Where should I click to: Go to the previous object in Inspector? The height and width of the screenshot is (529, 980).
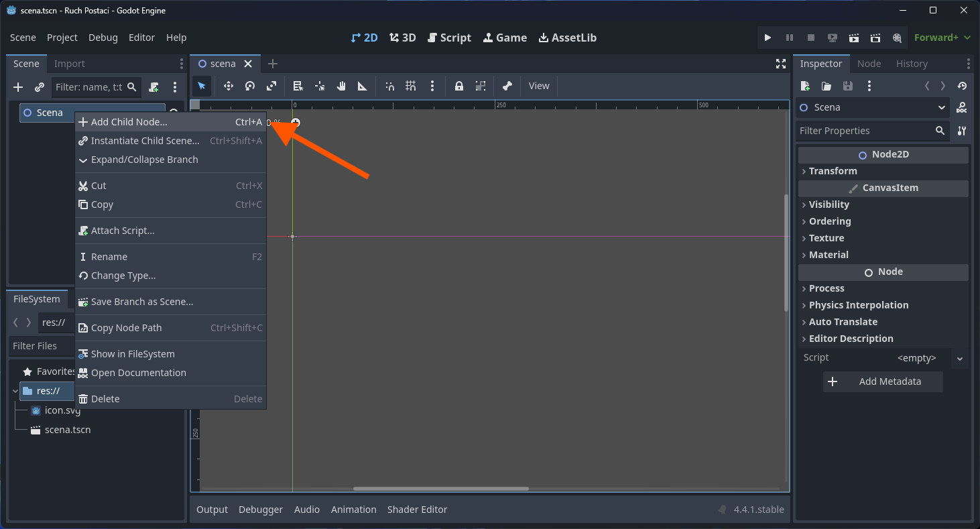point(927,86)
